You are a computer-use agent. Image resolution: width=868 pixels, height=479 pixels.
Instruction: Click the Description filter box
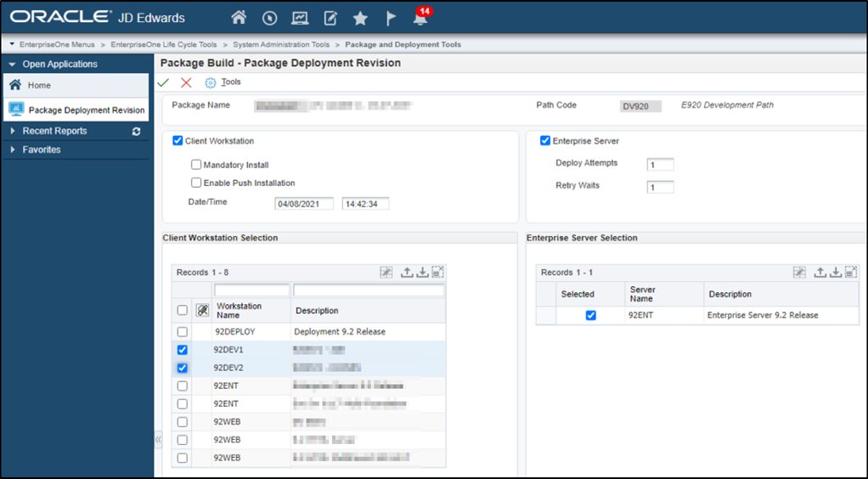(369, 290)
